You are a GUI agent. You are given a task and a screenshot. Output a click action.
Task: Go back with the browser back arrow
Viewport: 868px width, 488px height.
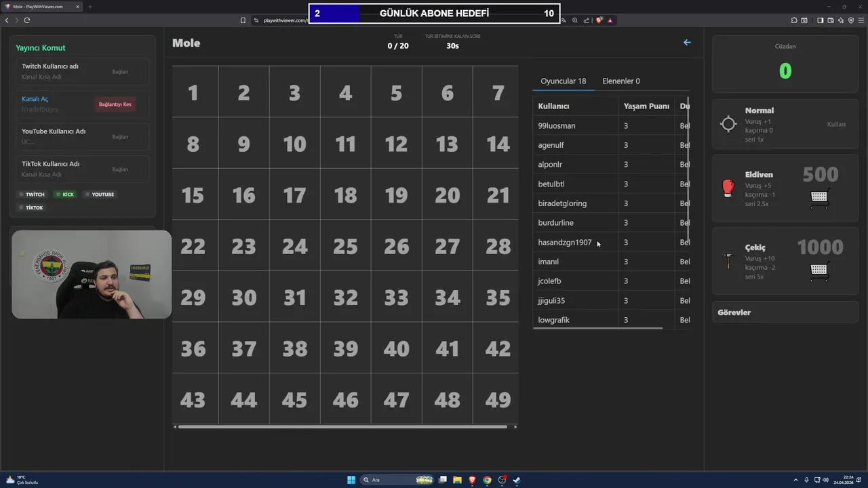pos(7,20)
